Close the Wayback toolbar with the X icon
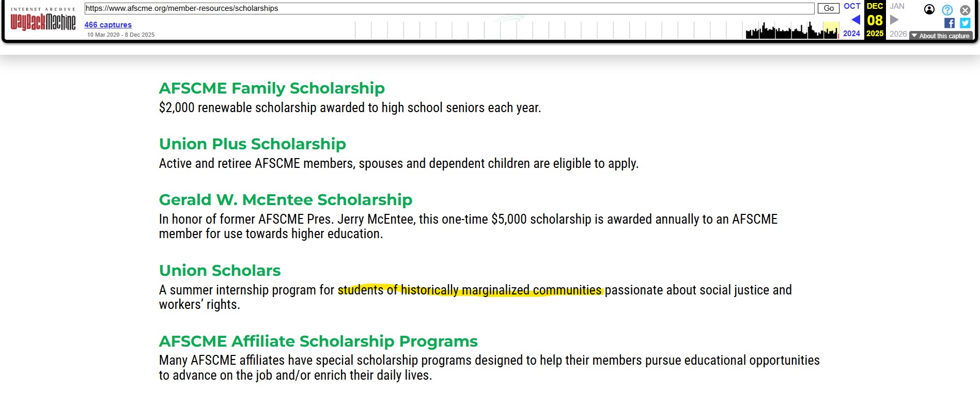The width and height of the screenshot is (980, 405). click(x=965, y=10)
